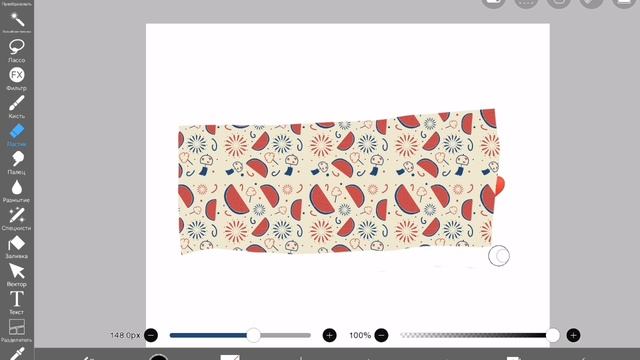Select the Палец (Smudge finger) tool
640x360 pixels.
click(17, 162)
